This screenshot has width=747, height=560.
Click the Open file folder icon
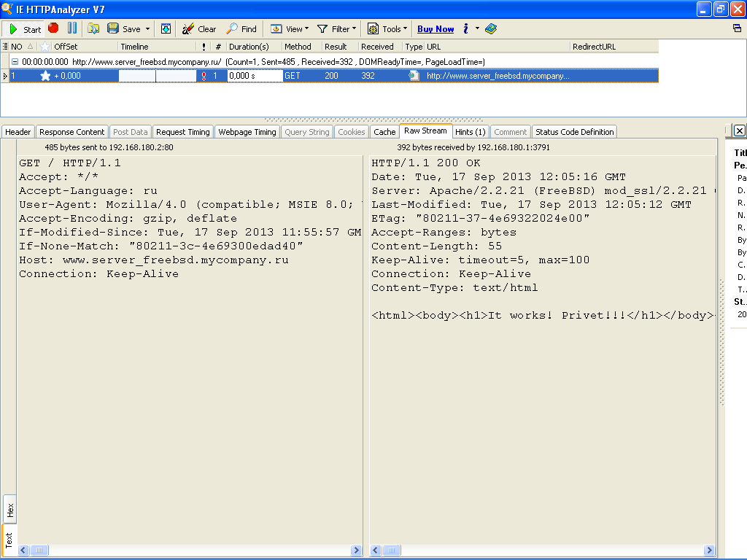93,28
